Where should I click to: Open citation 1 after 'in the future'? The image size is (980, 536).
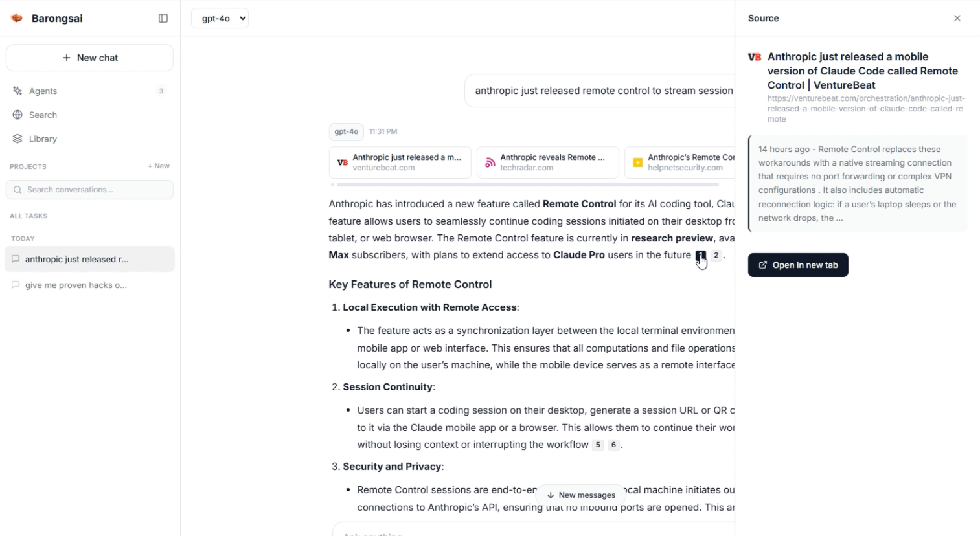tap(701, 255)
